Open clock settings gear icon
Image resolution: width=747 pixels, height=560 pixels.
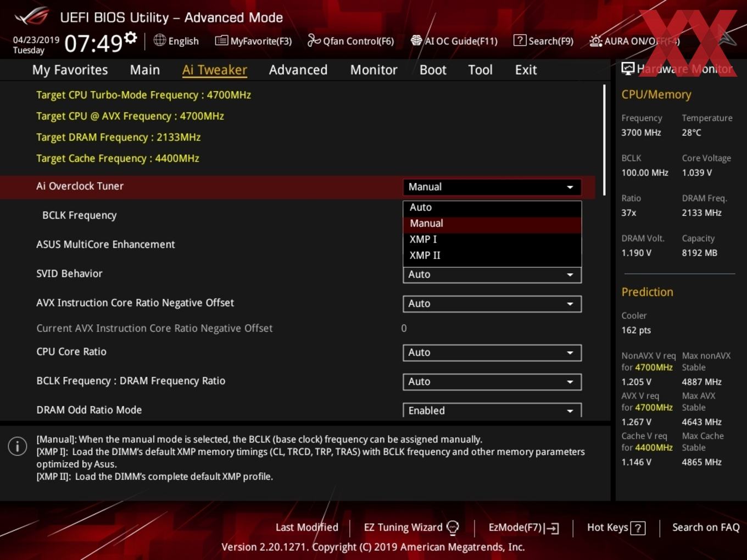[x=131, y=38]
